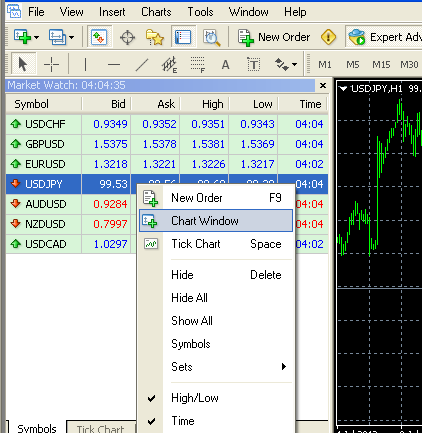Select the vertical line drawing tool

pyautogui.click(x=85, y=64)
